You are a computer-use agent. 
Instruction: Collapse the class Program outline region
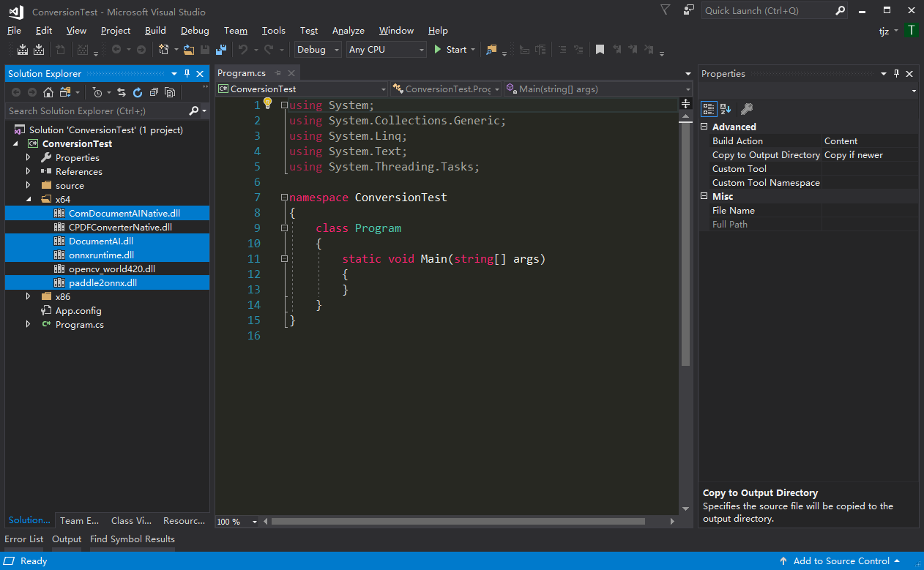click(284, 228)
